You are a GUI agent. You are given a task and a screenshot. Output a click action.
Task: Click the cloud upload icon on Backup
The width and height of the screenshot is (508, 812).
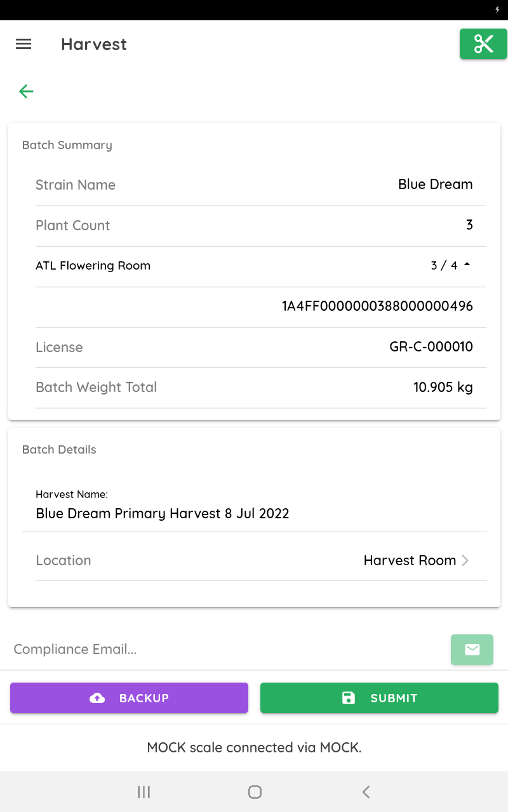pos(97,698)
